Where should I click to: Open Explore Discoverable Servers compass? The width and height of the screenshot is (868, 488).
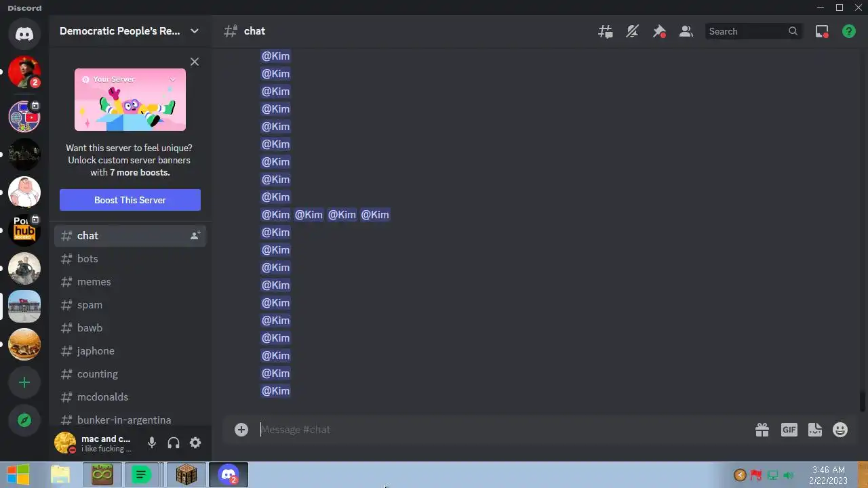[24, 420]
